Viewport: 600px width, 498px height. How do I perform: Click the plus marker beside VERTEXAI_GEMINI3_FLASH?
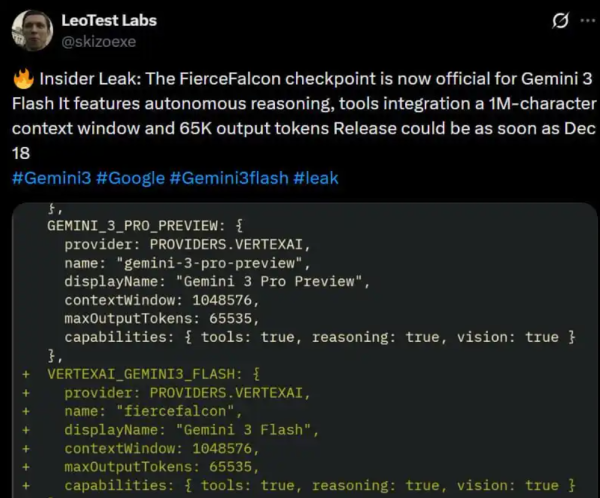click(x=24, y=374)
